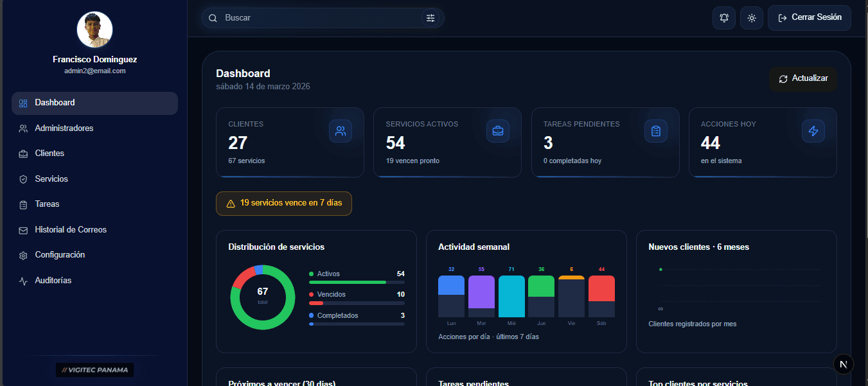Open Configuración label in sidebar
Screen dimensions: 868x386
pos(60,255)
